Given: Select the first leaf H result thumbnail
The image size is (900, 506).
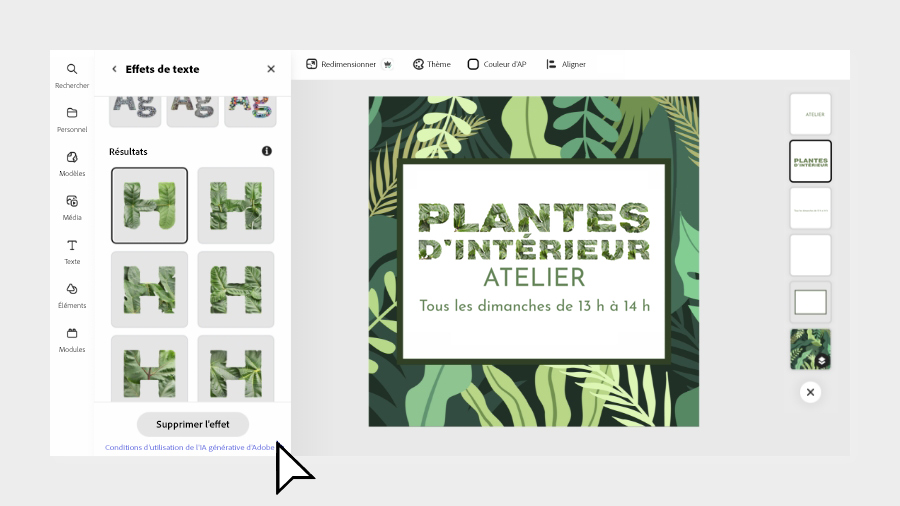Looking at the screenshot, I should pos(149,205).
